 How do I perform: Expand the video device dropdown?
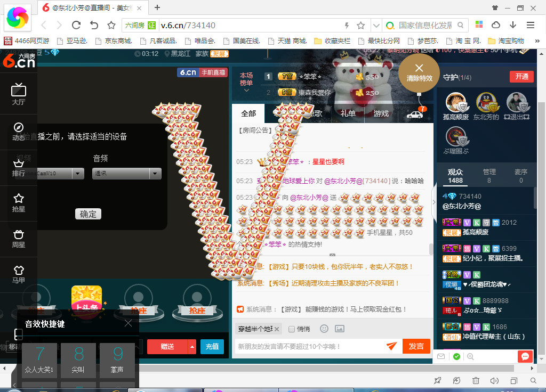tap(78, 173)
